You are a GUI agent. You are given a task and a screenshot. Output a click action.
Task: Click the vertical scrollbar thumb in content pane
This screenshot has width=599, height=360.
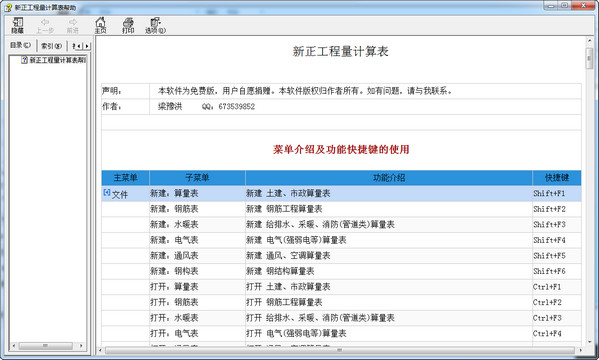point(589,59)
